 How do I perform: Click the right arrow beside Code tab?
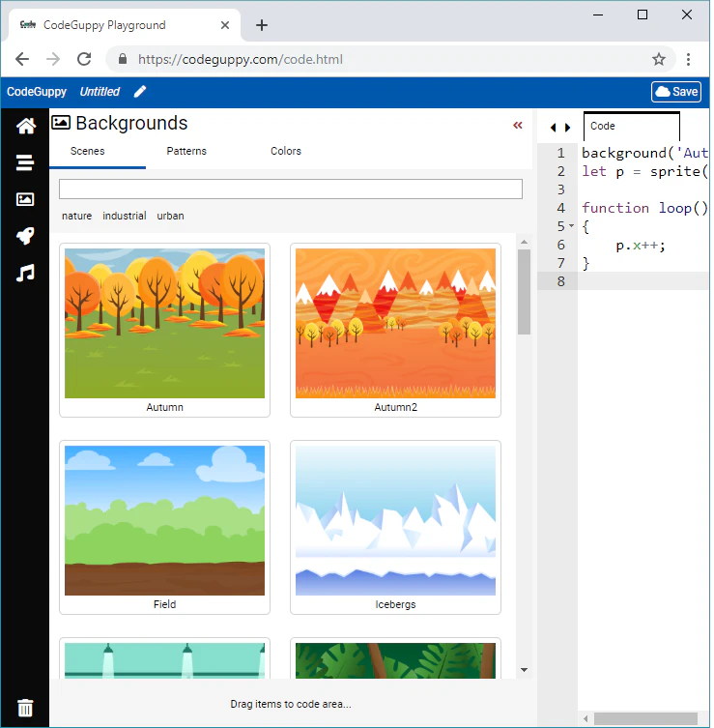pyautogui.click(x=567, y=128)
